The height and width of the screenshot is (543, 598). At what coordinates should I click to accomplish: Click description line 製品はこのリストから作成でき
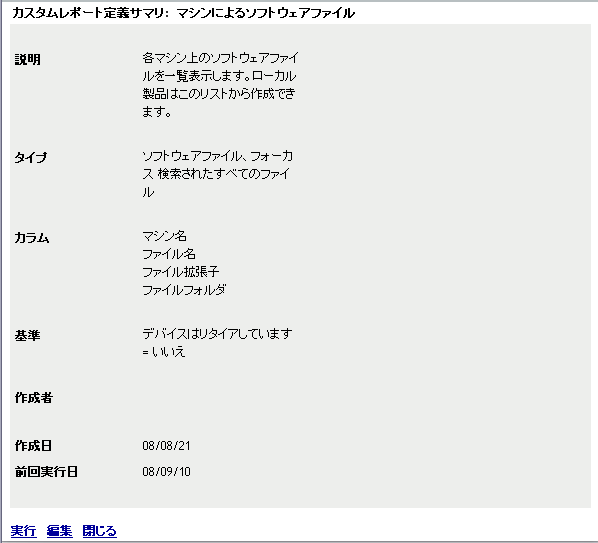point(219,94)
